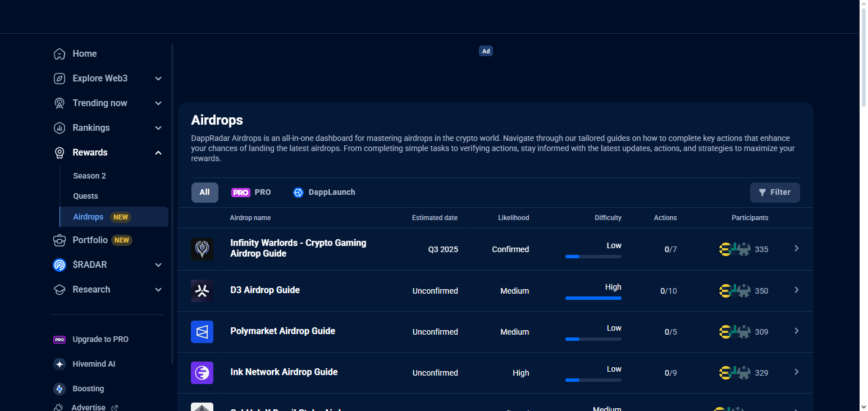This screenshot has height=411, width=868.
Task: Select the Hivemind AI icon
Action: pos(59,364)
